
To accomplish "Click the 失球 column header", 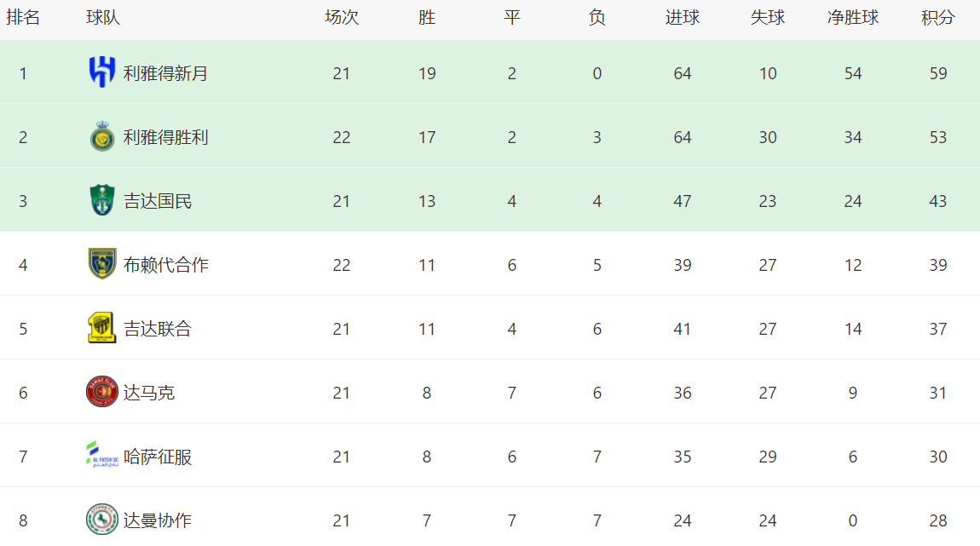I will (x=768, y=18).
